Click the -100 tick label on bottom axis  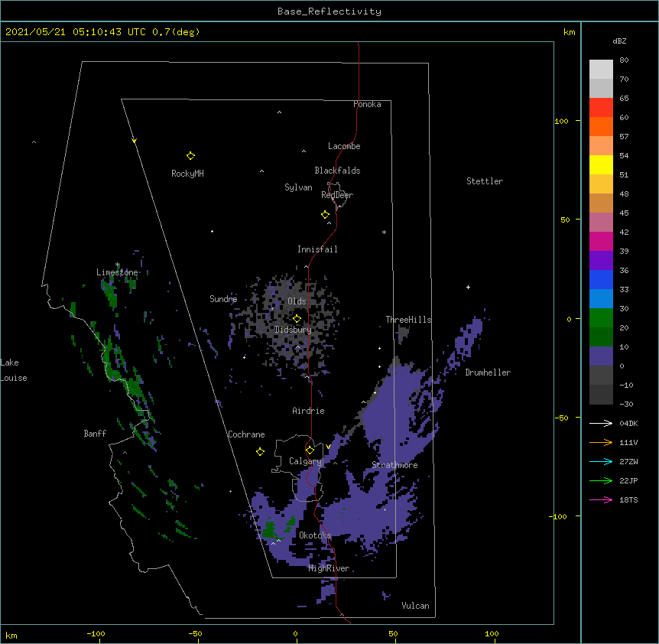coord(96,633)
